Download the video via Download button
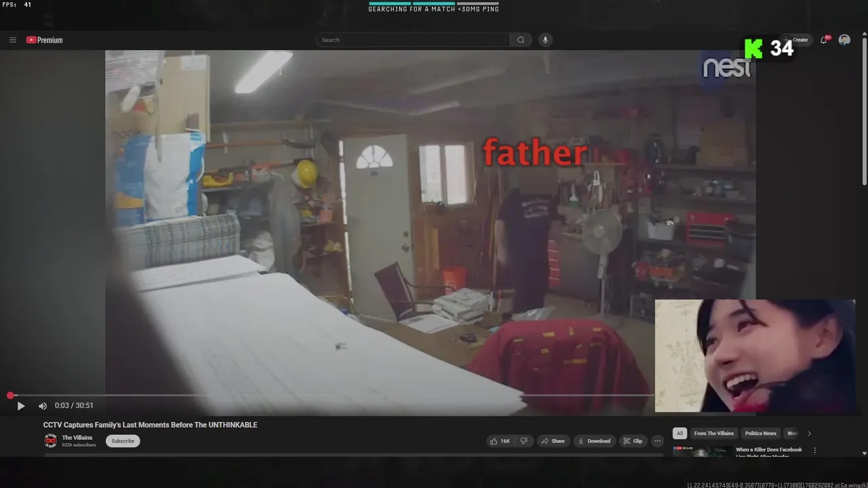This screenshot has height=488, width=868. tap(595, 441)
